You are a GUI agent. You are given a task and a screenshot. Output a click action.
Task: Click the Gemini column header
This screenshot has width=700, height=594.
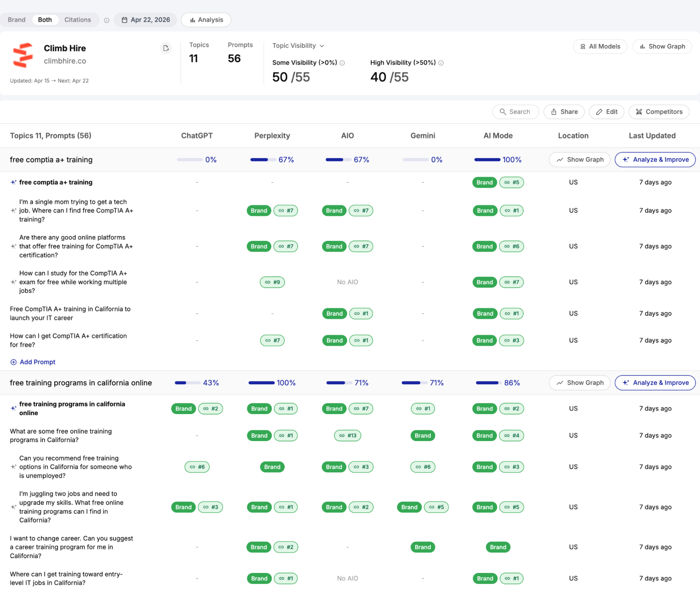423,136
